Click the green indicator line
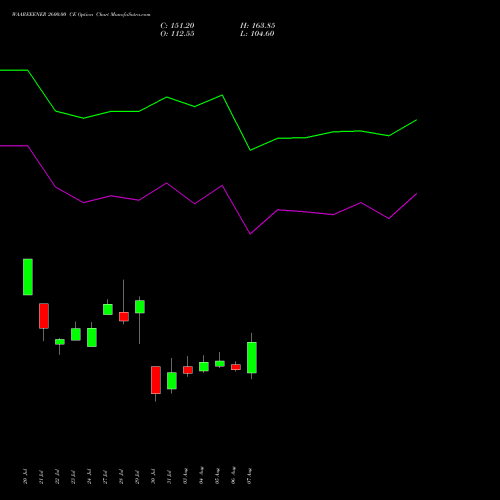This screenshot has width=500, height=500. (x=208, y=110)
